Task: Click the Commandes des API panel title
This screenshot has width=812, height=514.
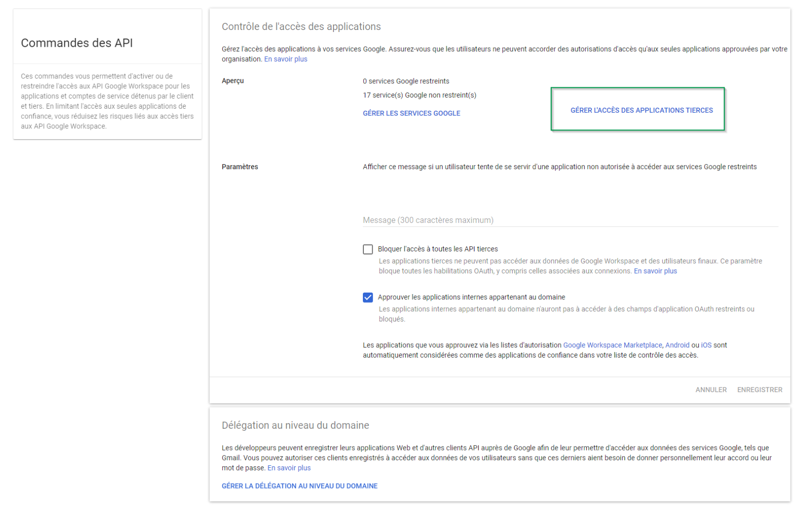Action: pos(77,43)
